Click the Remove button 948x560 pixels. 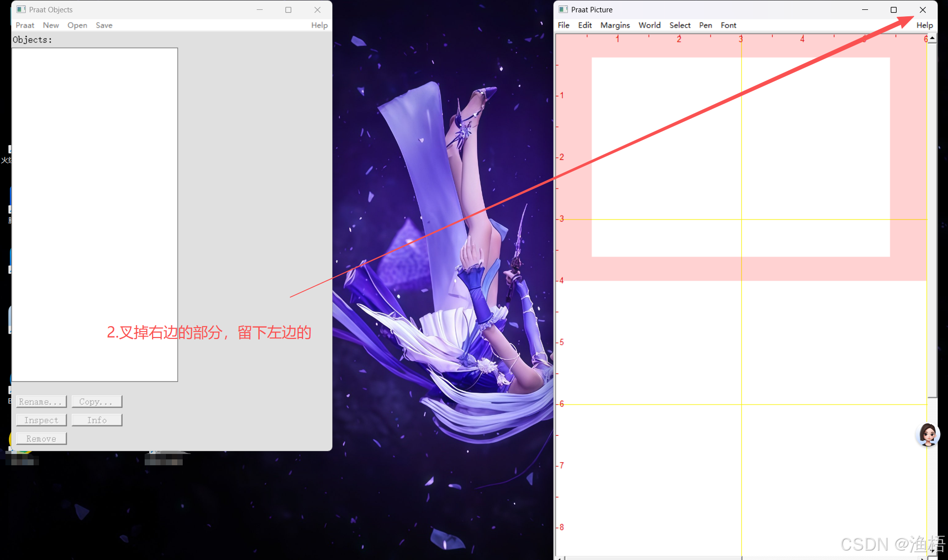pyautogui.click(x=41, y=439)
